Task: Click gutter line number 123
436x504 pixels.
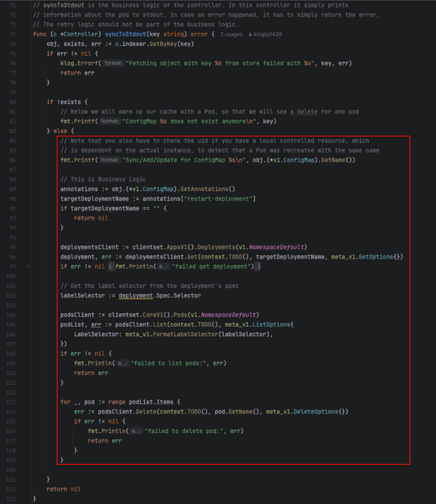Action: click(11, 499)
